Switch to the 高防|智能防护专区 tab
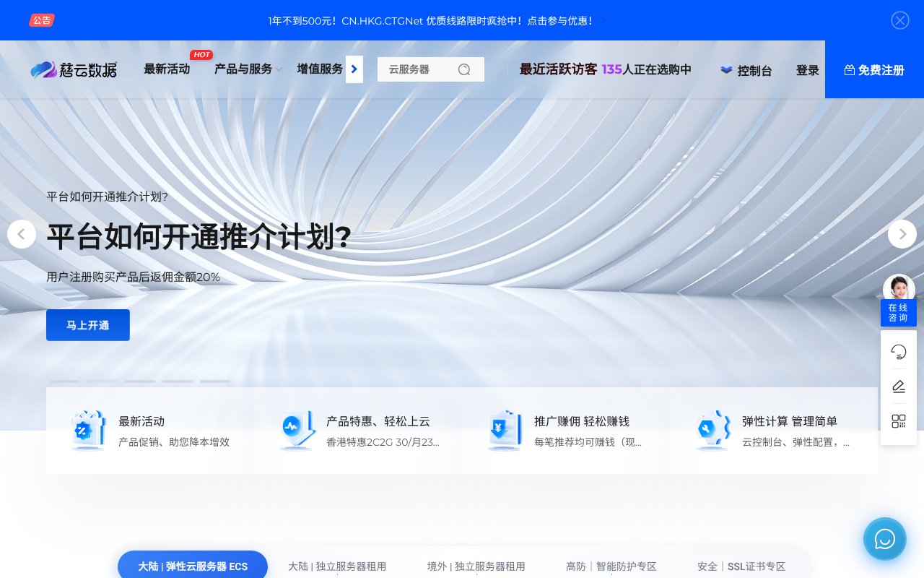Screen dimensions: 924x578 613,566
